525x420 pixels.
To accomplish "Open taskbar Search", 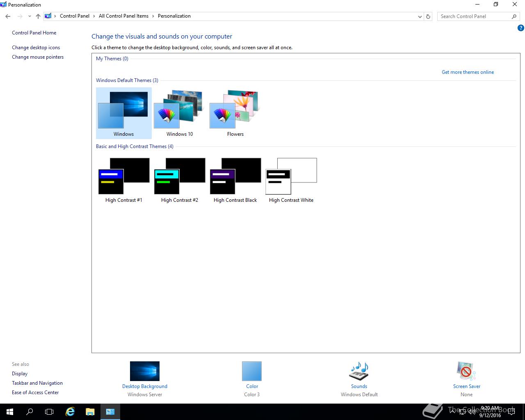I will 30,412.
